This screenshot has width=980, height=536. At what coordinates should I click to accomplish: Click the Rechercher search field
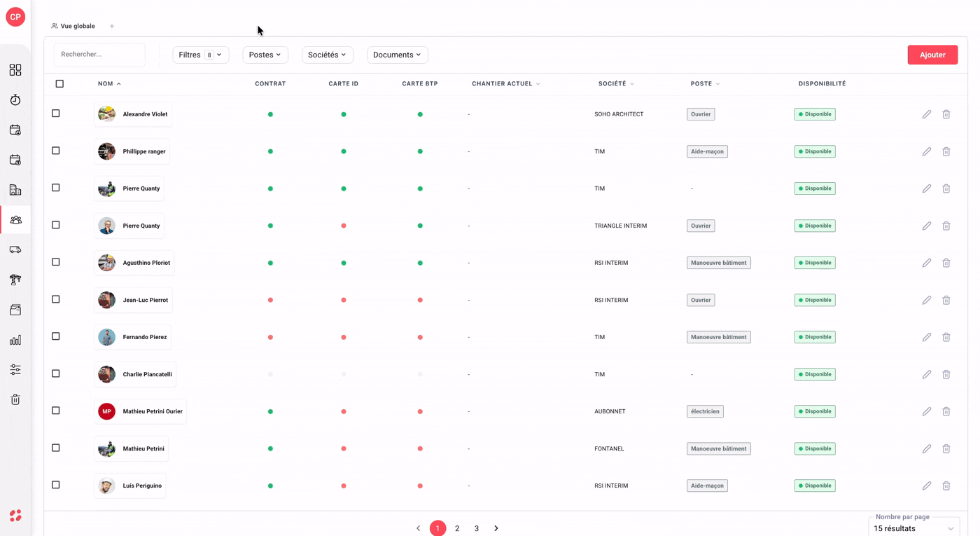pos(99,55)
